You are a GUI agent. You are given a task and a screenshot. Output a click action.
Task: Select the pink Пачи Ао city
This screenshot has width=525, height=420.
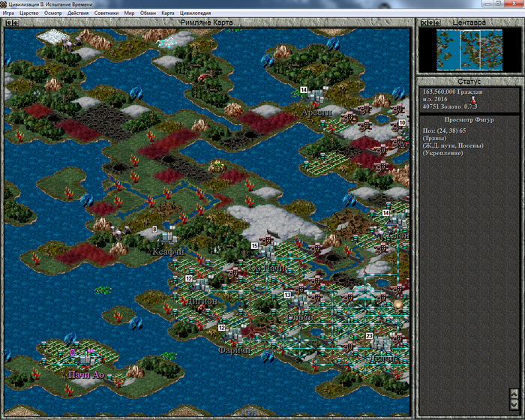[82, 358]
